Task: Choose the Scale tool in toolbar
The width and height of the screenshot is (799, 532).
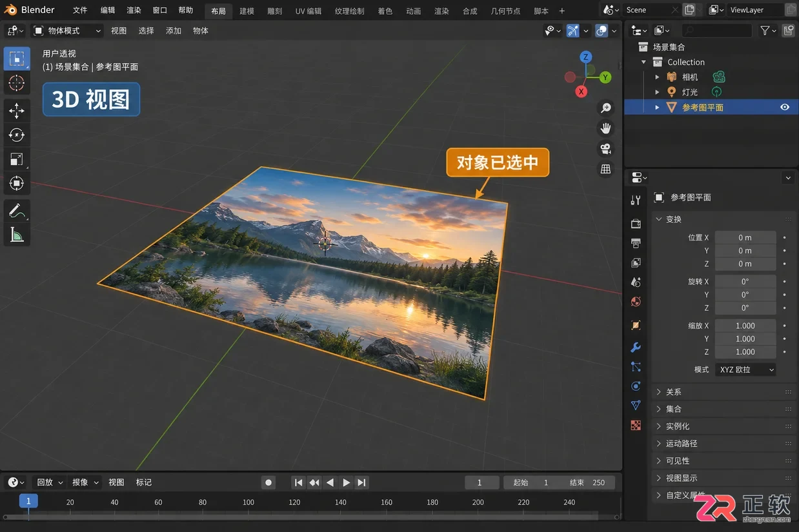Action: click(x=17, y=159)
